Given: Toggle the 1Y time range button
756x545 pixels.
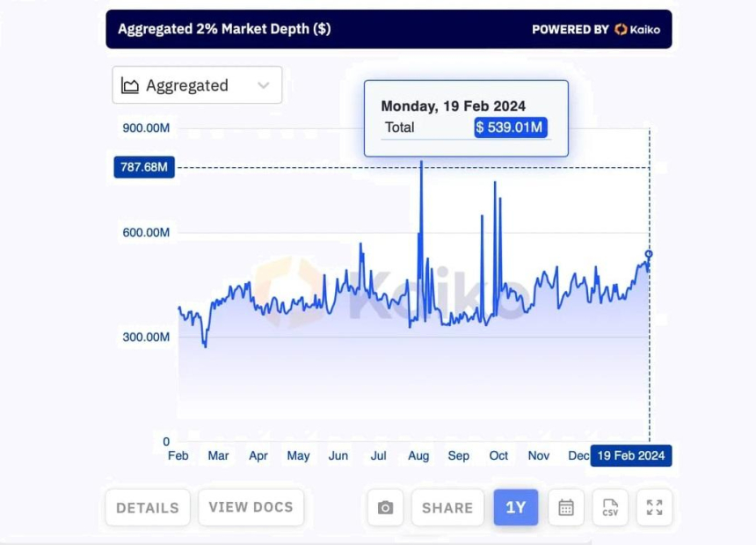Looking at the screenshot, I should (515, 508).
